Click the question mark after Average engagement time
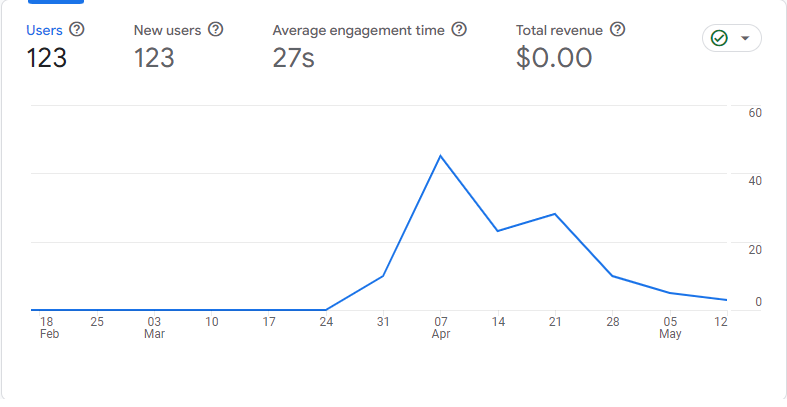Screen dimensions: 787x407 click(x=459, y=30)
